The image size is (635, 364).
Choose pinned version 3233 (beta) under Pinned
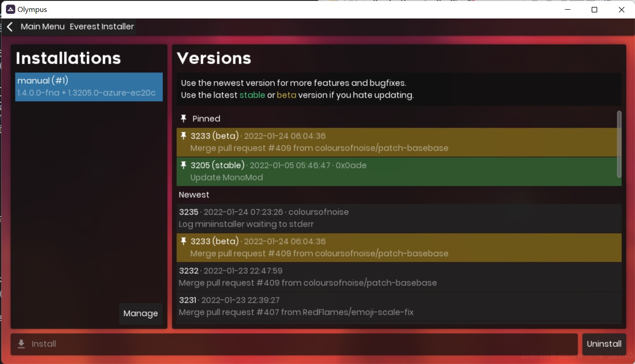click(399, 142)
